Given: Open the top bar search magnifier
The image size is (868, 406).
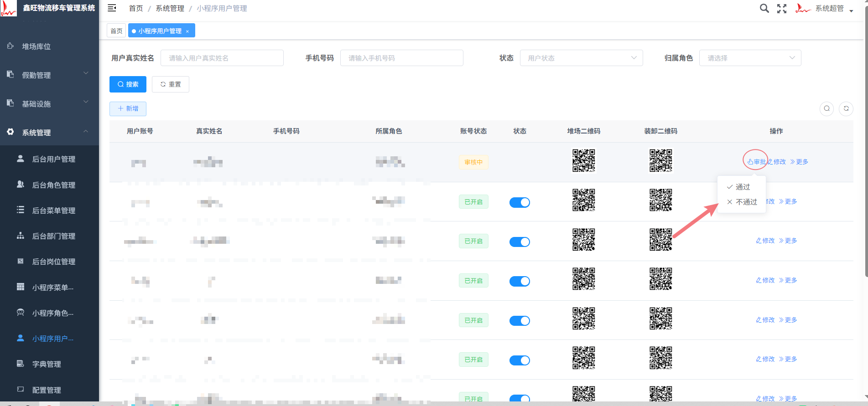Looking at the screenshot, I should point(764,8).
